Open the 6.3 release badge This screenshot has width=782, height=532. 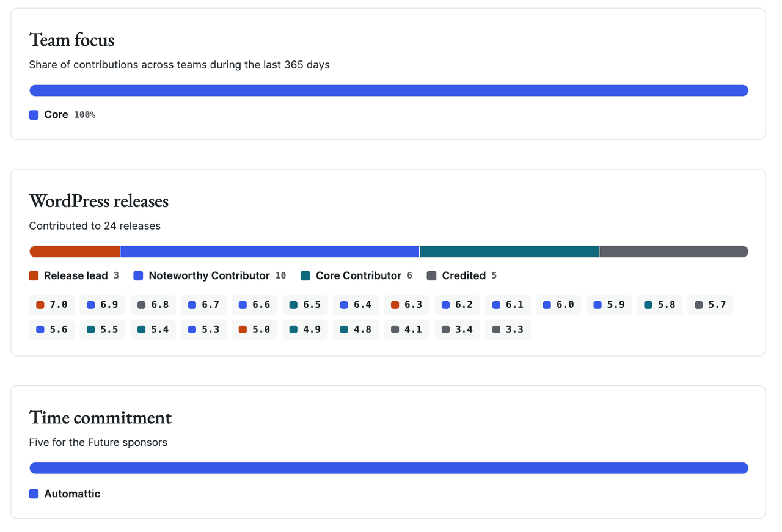(406, 305)
